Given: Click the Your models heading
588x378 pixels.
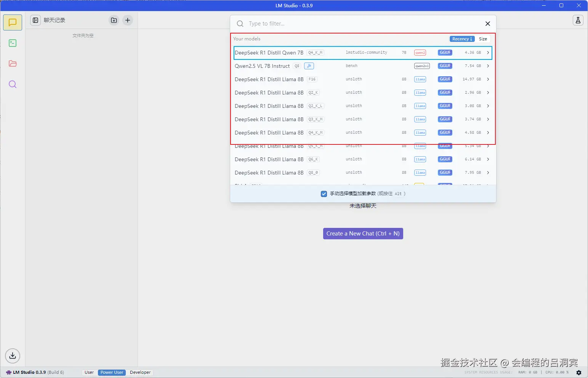Looking at the screenshot, I should coord(247,39).
